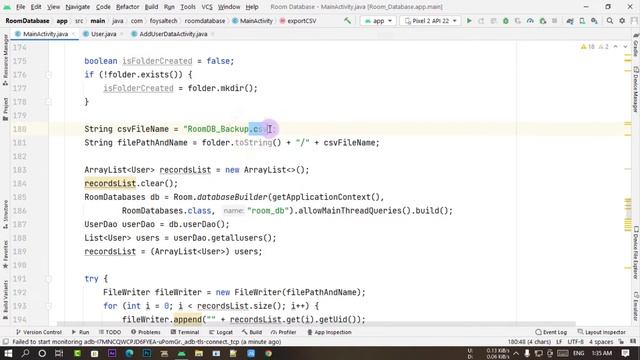Click the yellow warnings count indicator
The image size is (640, 360).
[x=588, y=47]
